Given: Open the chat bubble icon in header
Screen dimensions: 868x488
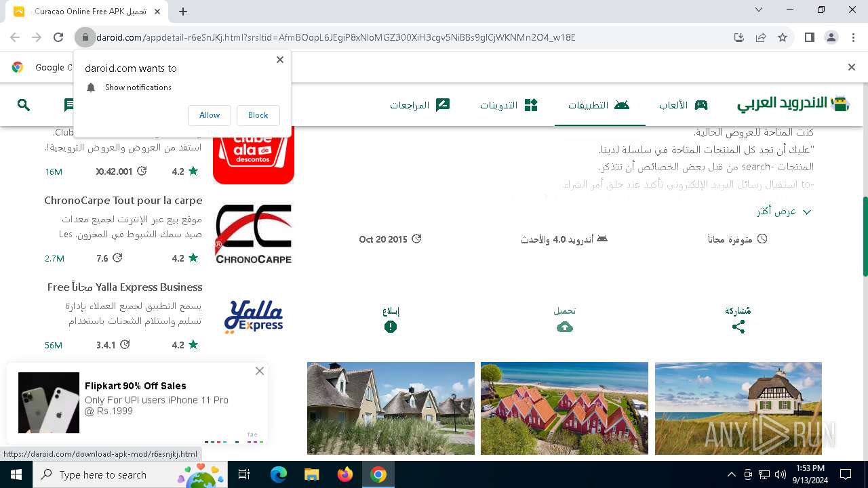Looking at the screenshot, I should tap(68, 105).
